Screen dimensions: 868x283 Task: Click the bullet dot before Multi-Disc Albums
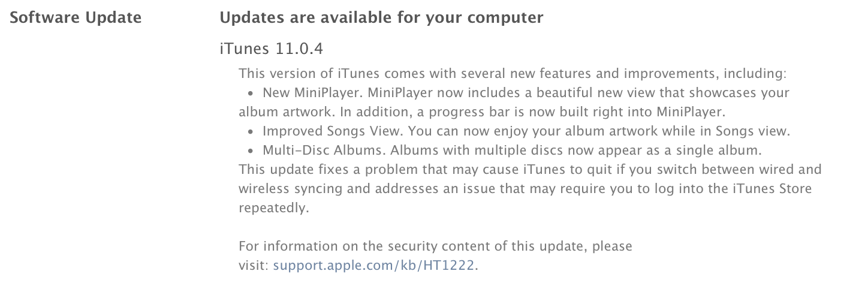[x=252, y=151]
